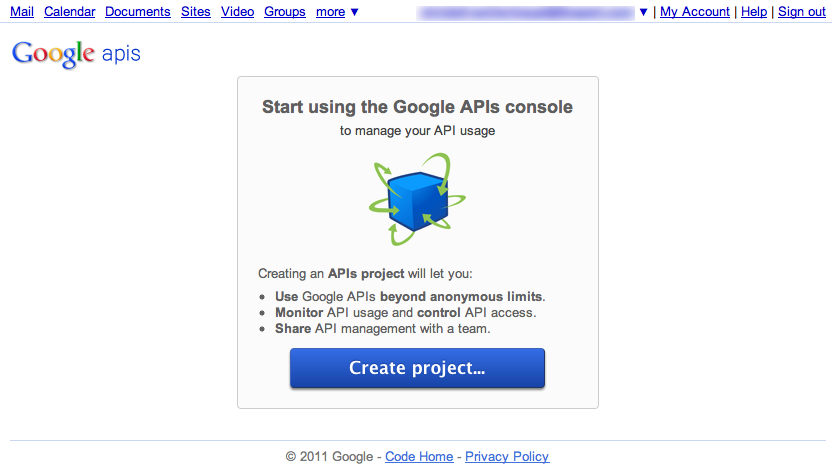Open My Account page
832x475 pixels.
tap(695, 12)
